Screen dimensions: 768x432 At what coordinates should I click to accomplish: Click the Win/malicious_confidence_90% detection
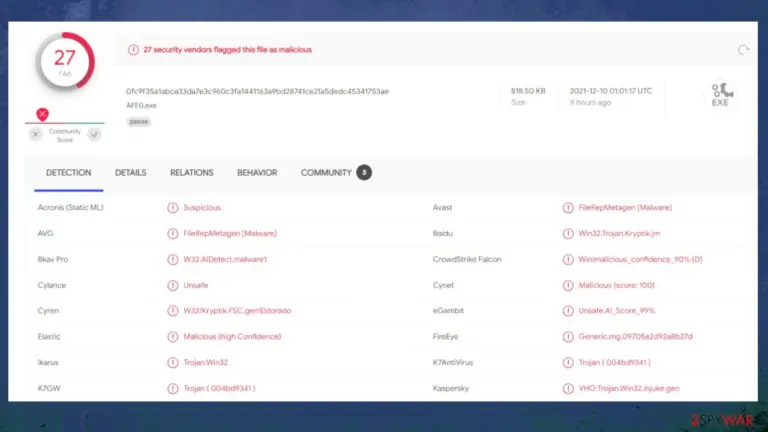pyautogui.click(x=640, y=260)
